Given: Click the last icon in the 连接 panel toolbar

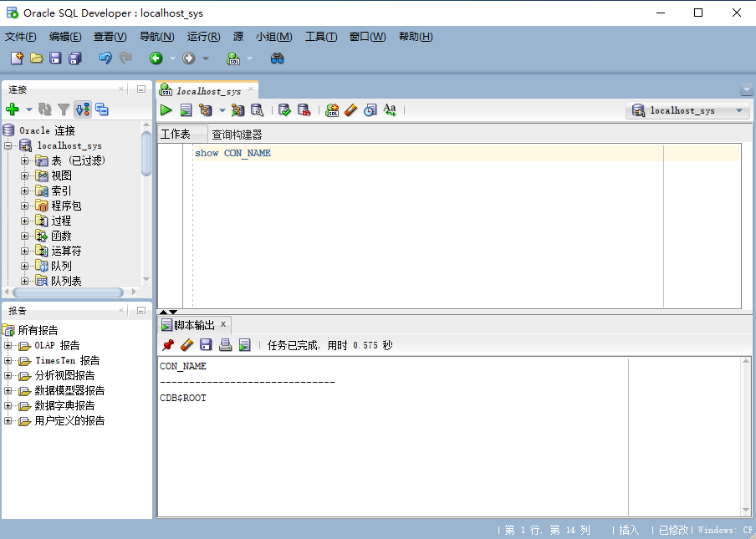Looking at the screenshot, I should coord(102,109).
